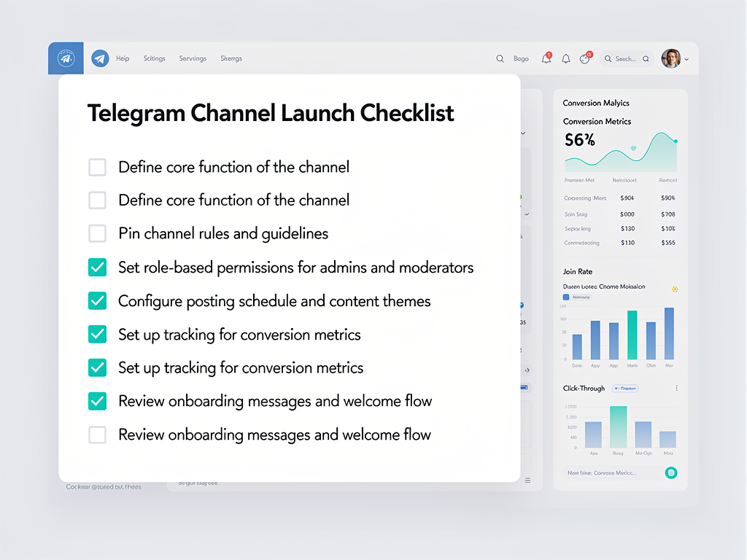The image size is (747, 560).
Task: Open the search magnifier in the top bar
Action: pos(500,58)
